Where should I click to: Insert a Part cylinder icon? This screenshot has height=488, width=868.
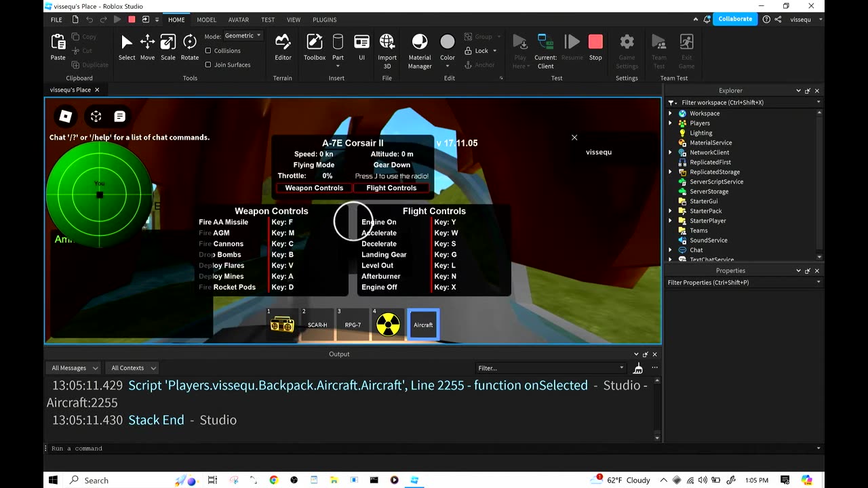[x=338, y=42]
